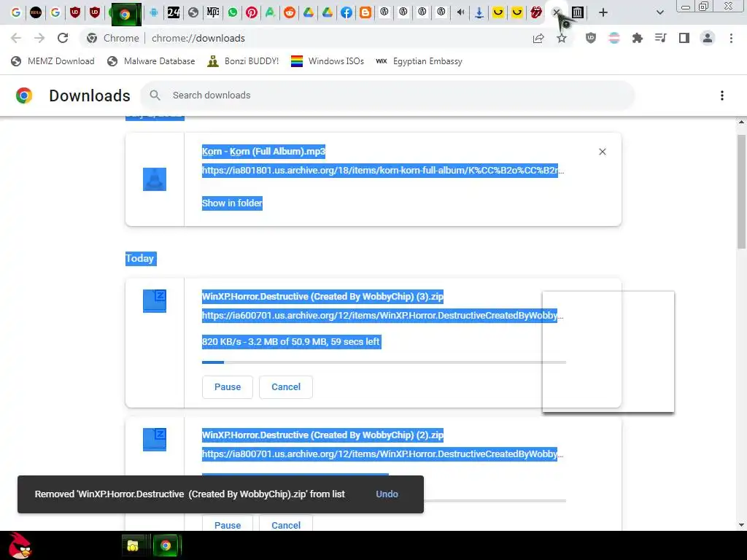Open the striped flag extension icon

tap(614, 38)
